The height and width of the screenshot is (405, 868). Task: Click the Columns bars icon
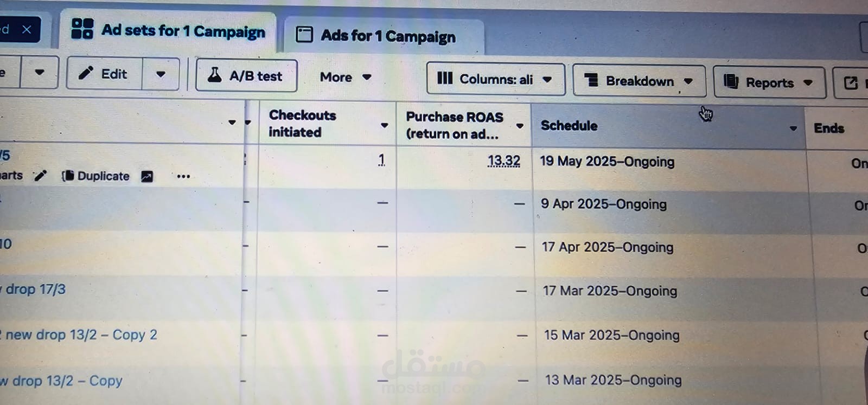[x=445, y=78]
